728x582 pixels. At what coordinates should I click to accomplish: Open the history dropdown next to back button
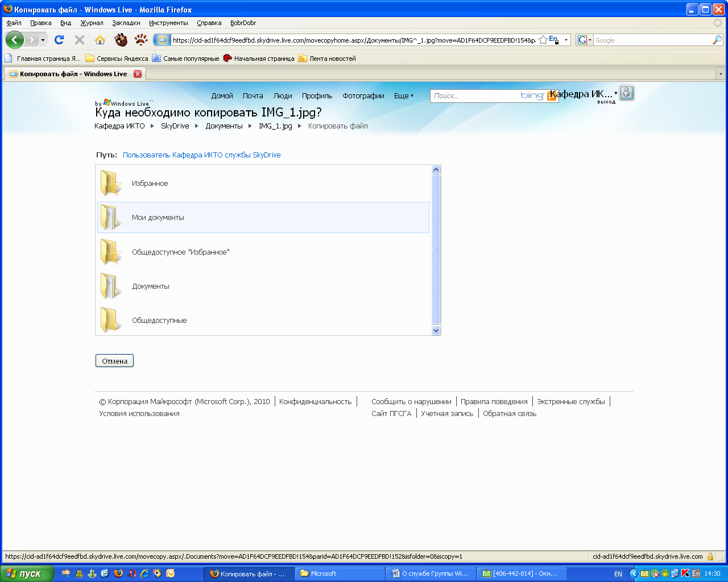[43, 40]
